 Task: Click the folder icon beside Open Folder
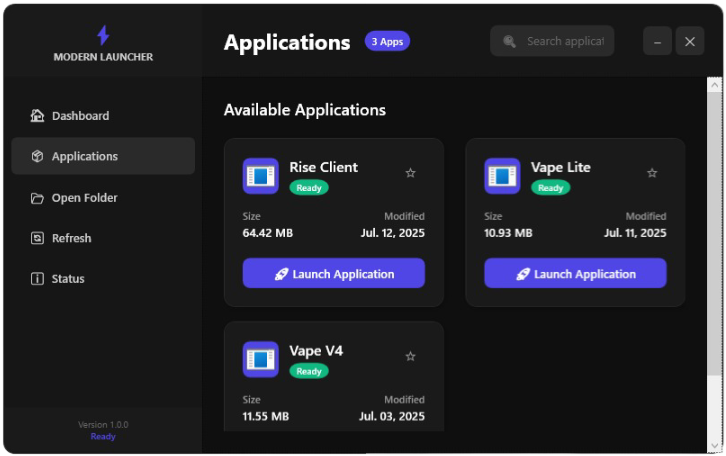pos(38,198)
